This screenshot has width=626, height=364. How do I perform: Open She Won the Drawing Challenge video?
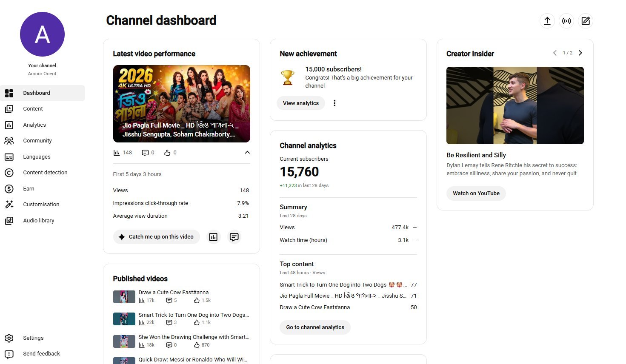(x=194, y=337)
